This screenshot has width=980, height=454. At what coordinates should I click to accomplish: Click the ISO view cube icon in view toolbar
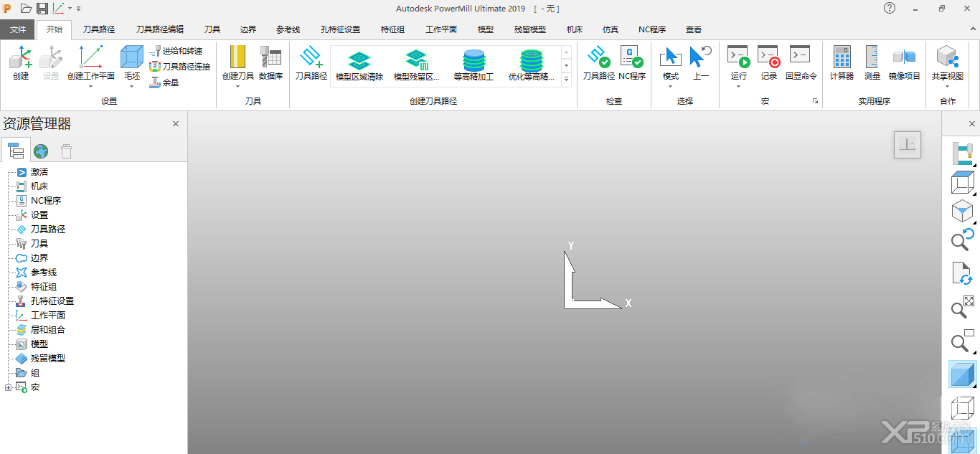click(961, 212)
